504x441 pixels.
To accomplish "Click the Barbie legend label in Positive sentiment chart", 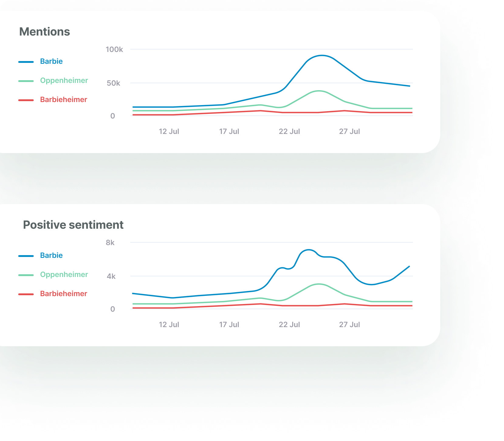I will tap(51, 255).
